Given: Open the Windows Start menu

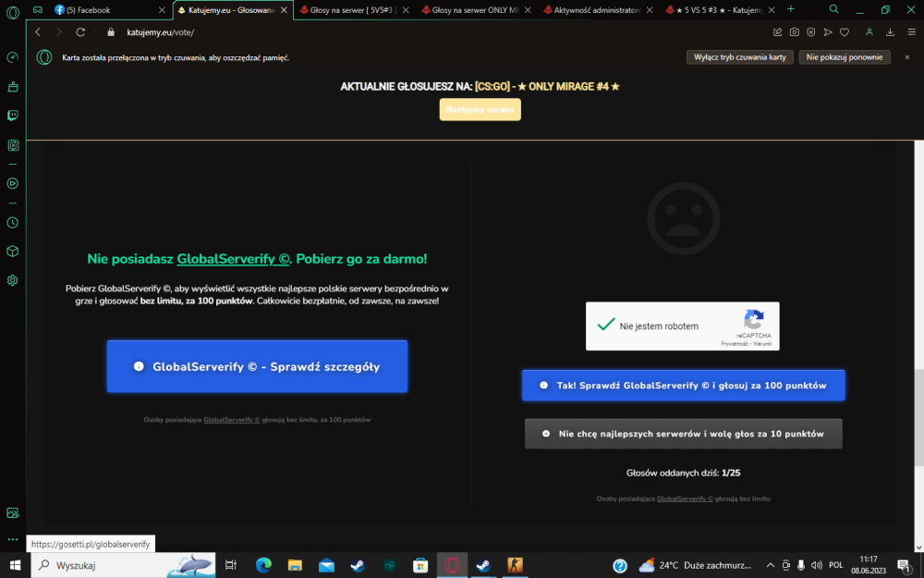Looking at the screenshot, I should pyautogui.click(x=14, y=565).
